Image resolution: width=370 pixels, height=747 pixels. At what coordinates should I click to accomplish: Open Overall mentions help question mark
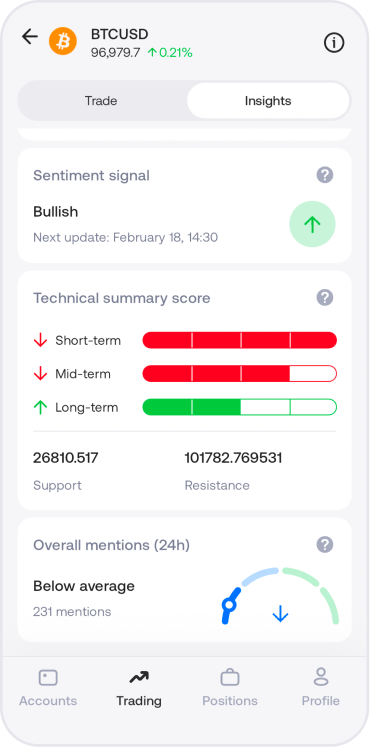tap(325, 545)
